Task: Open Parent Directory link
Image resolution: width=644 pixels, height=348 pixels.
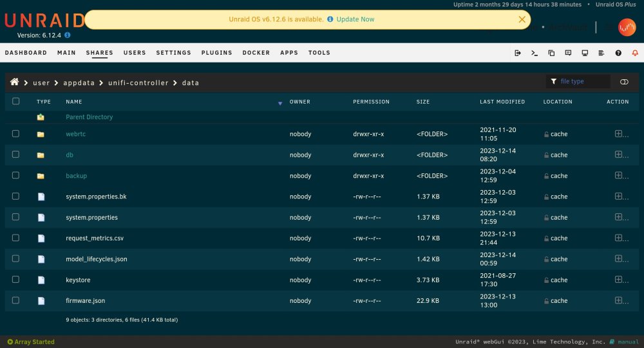Action: pyautogui.click(x=89, y=117)
